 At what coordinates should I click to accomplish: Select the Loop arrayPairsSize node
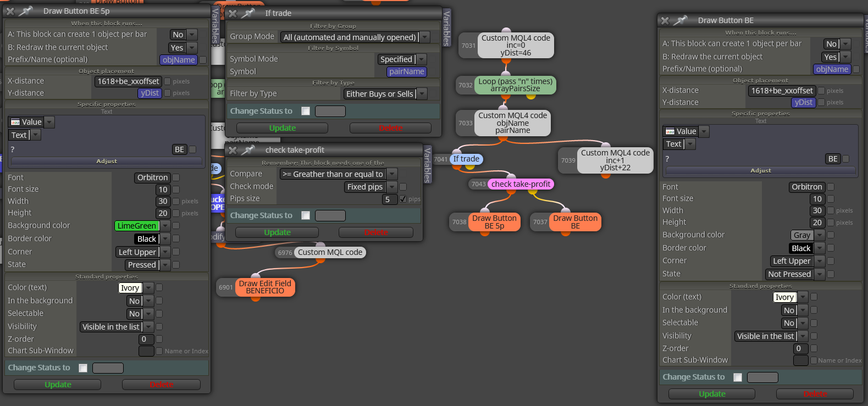pyautogui.click(x=515, y=85)
